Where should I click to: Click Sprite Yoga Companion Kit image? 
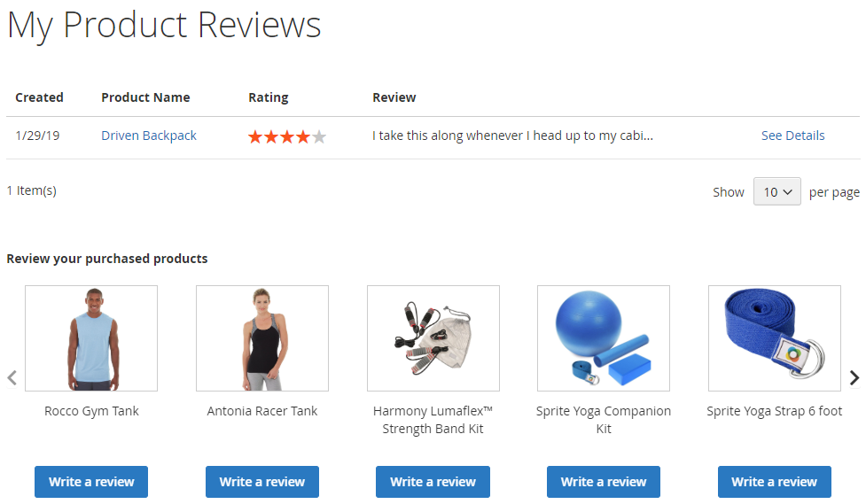click(604, 338)
